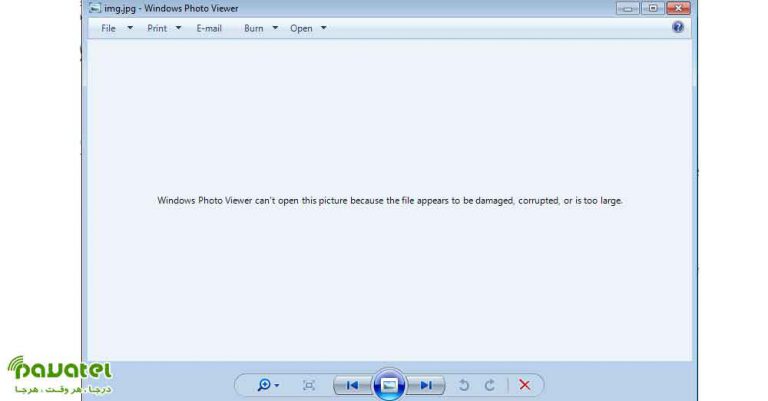Click the actual size fit icon
Viewport: 768px width, 401px height.
click(309, 385)
